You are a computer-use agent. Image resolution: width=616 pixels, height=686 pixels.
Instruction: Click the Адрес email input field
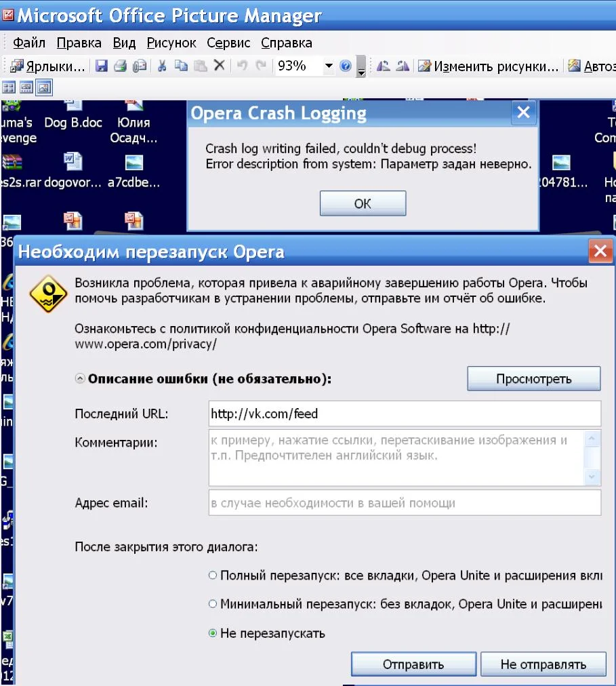click(x=405, y=503)
